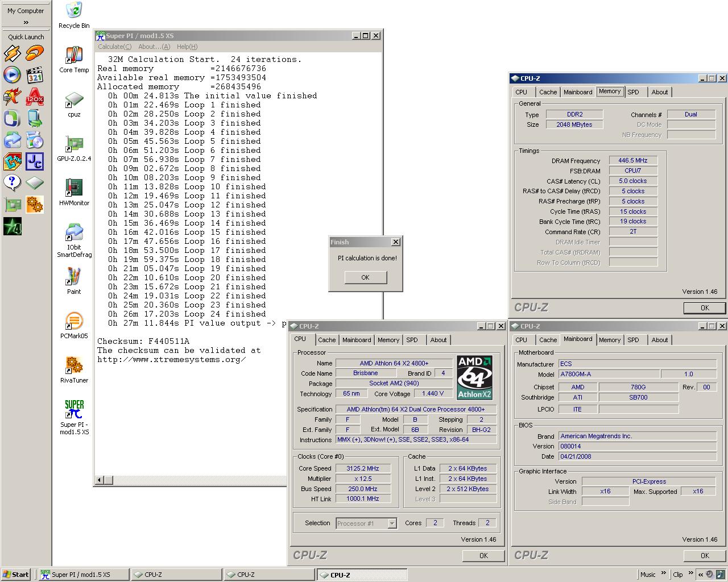Screen dimensions: 728x582
Task: Launch IObit SmartDefrag shortcut
Action: click(x=74, y=240)
